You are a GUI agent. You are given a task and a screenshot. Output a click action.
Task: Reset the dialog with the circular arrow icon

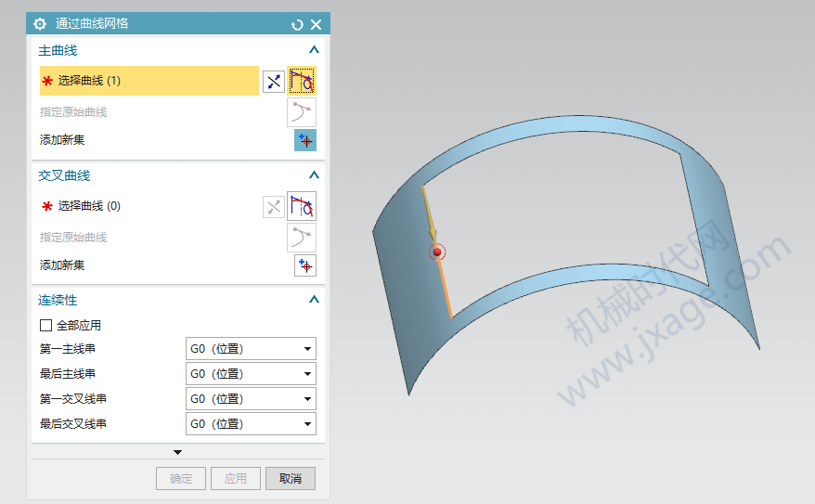(x=297, y=25)
